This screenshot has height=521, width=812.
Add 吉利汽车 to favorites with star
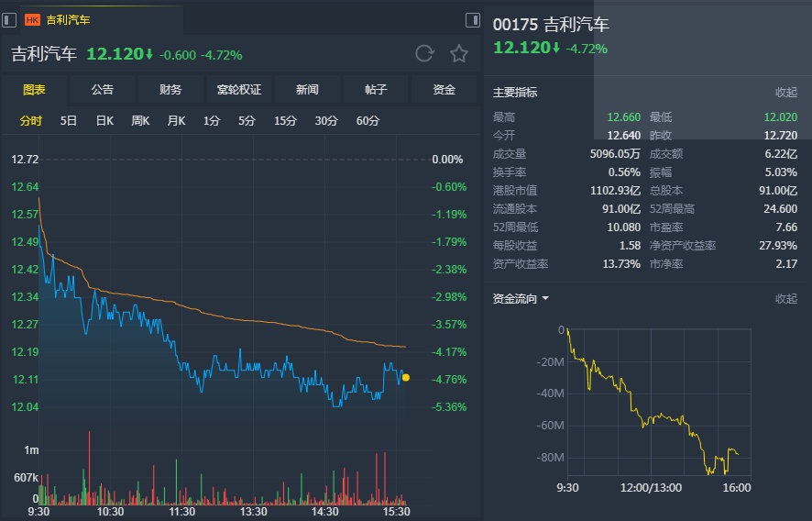[459, 53]
